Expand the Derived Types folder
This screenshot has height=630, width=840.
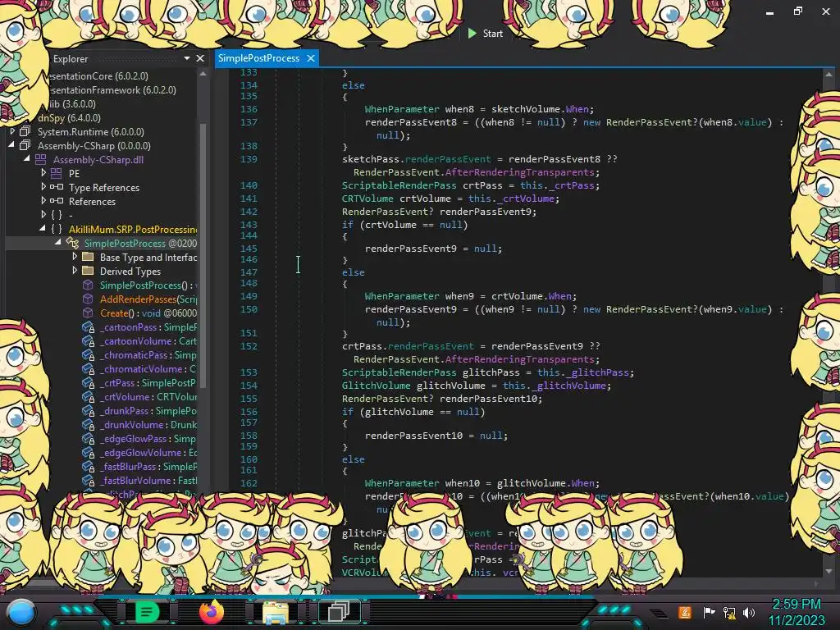point(75,270)
